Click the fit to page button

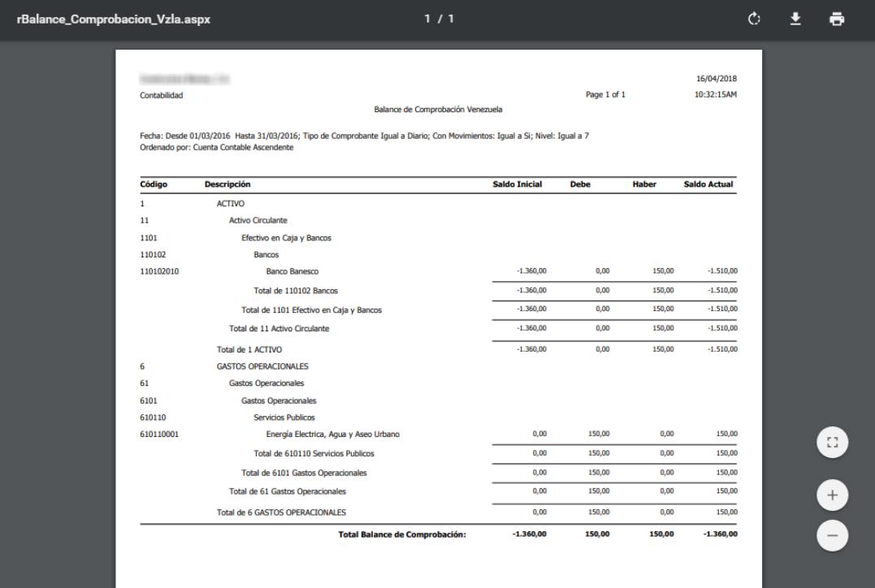pyautogui.click(x=832, y=443)
